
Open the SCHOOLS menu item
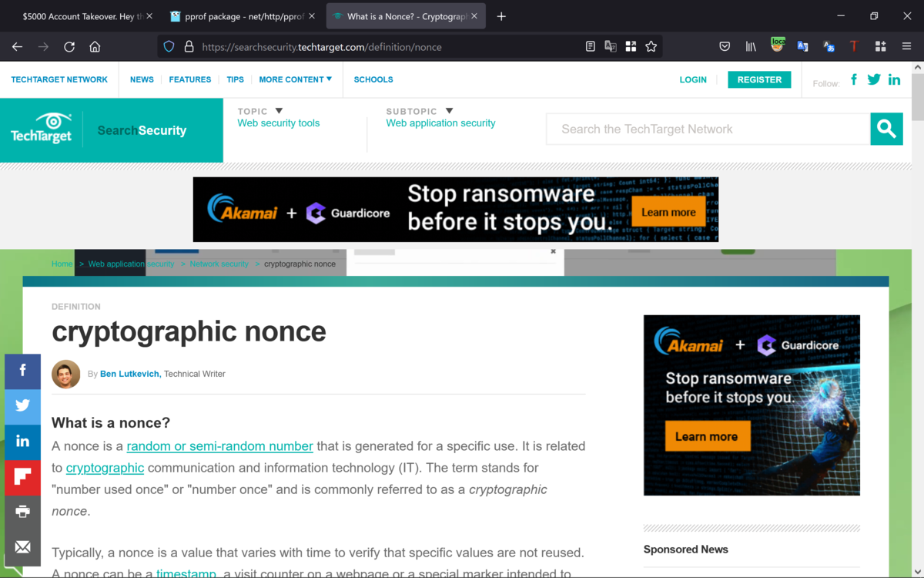tap(373, 79)
